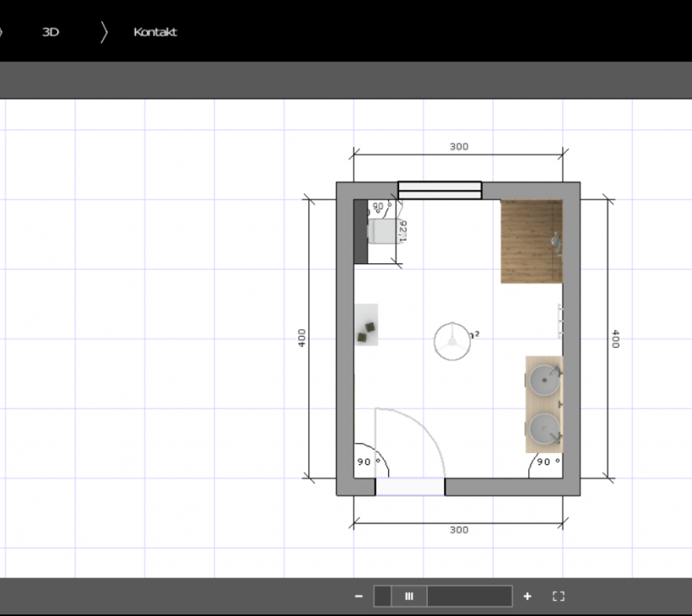Click the bottom 300 dimension label
Viewport: 692px width, 616px height.
point(458,530)
